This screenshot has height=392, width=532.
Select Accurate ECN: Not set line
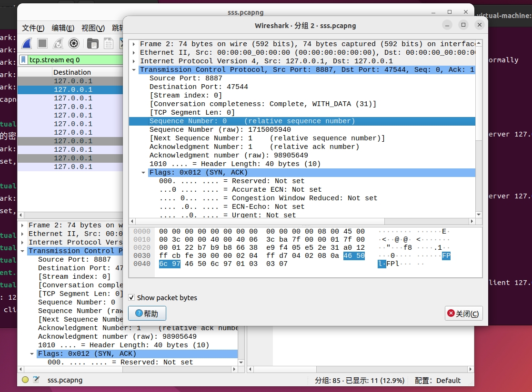[240, 189]
